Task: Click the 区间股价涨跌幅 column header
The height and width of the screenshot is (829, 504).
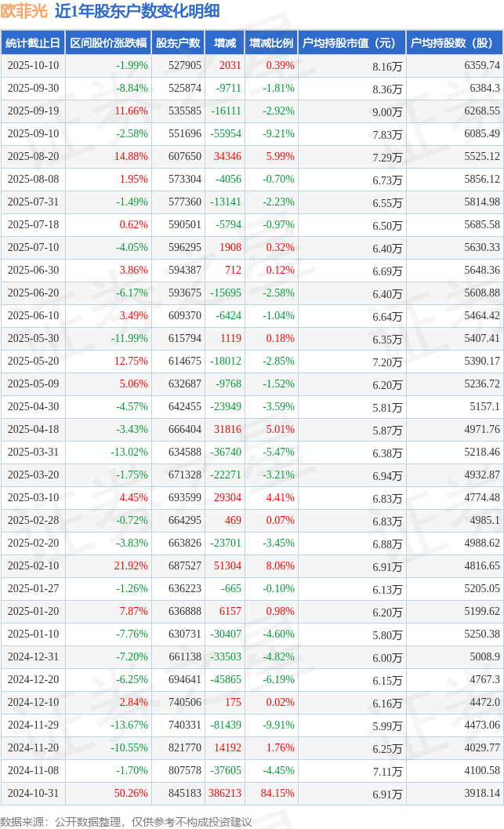Action: 107,43
